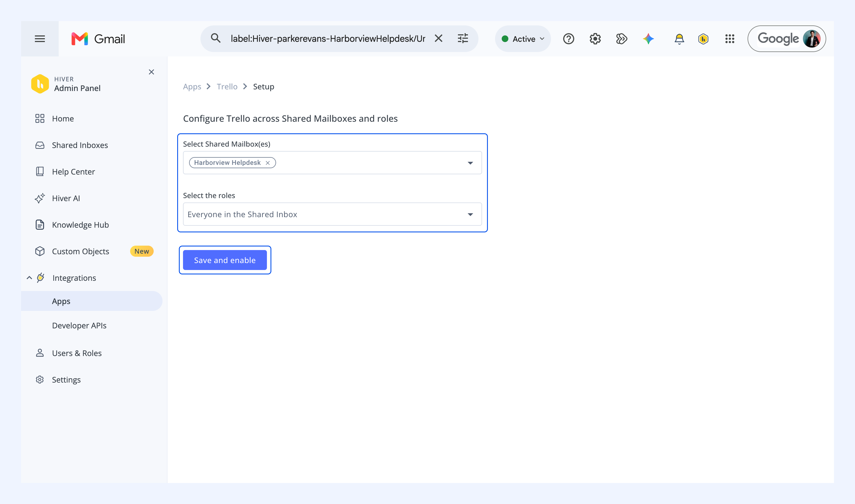The height and width of the screenshot is (504, 855).
Task: Open the Gmail main menu hamburger icon
Action: [40, 39]
